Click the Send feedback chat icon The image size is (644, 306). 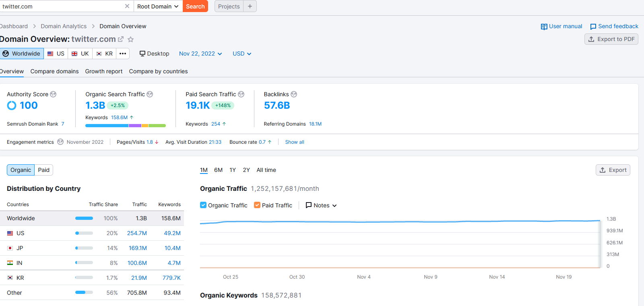click(593, 27)
